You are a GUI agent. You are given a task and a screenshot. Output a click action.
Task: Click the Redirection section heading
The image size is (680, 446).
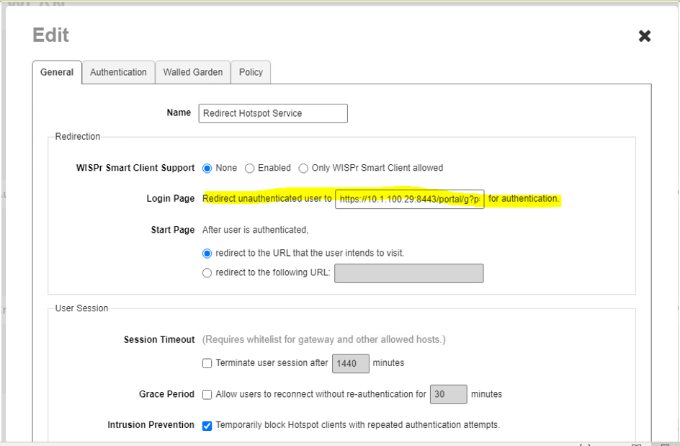75,136
